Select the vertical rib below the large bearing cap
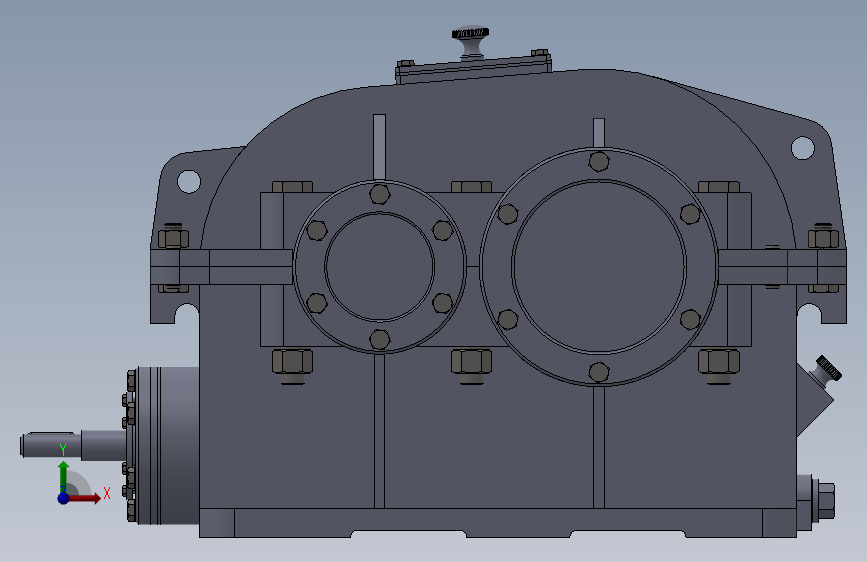Viewport: 867px width, 562px height. [x=599, y=447]
